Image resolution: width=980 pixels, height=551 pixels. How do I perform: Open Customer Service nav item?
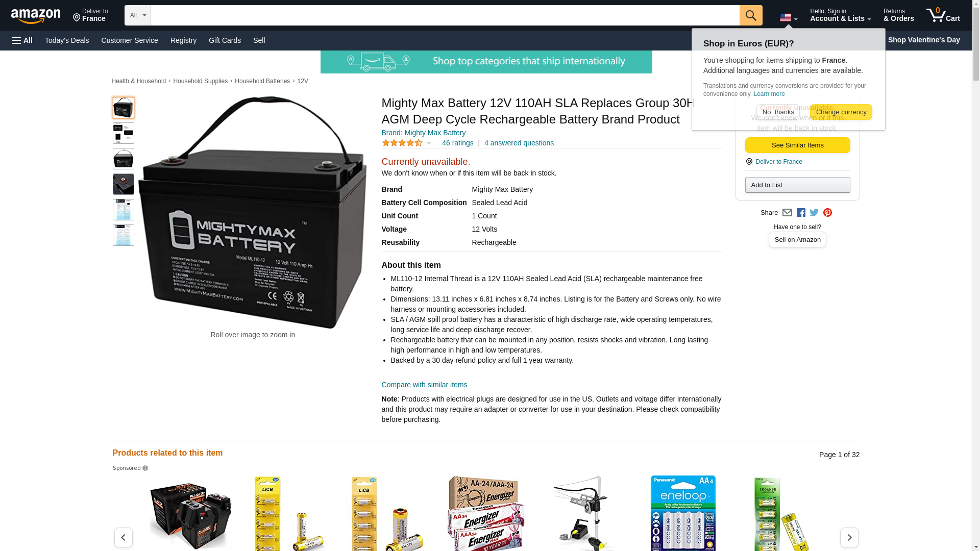130,40
